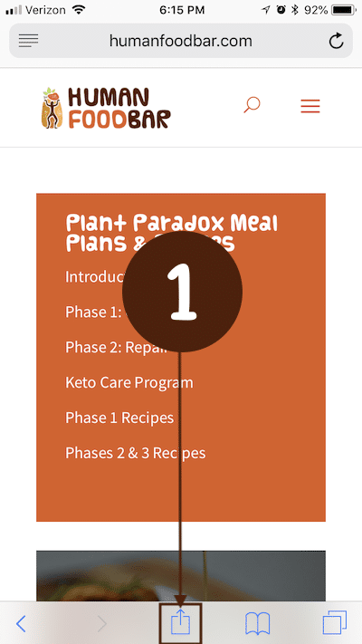Open Phase 1 Recipes link

(119, 418)
